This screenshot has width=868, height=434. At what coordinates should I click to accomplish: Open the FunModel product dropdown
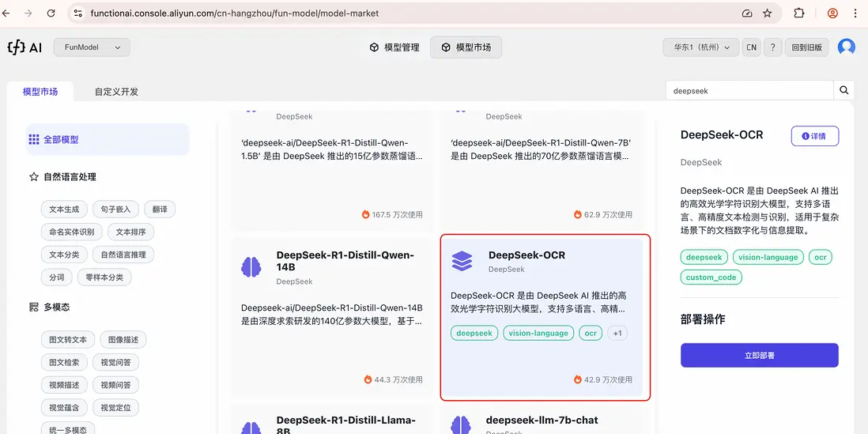[92, 47]
